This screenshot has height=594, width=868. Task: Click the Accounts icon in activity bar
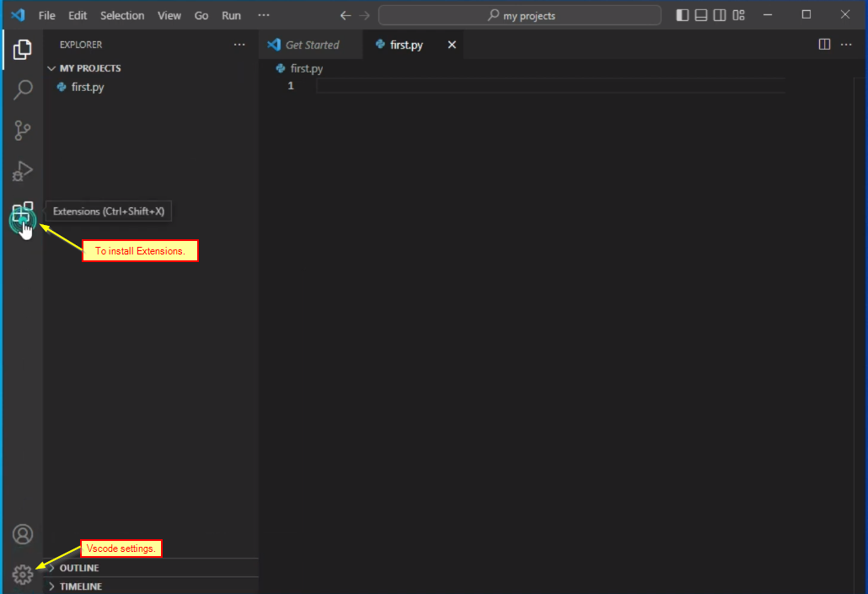point(23,534)
